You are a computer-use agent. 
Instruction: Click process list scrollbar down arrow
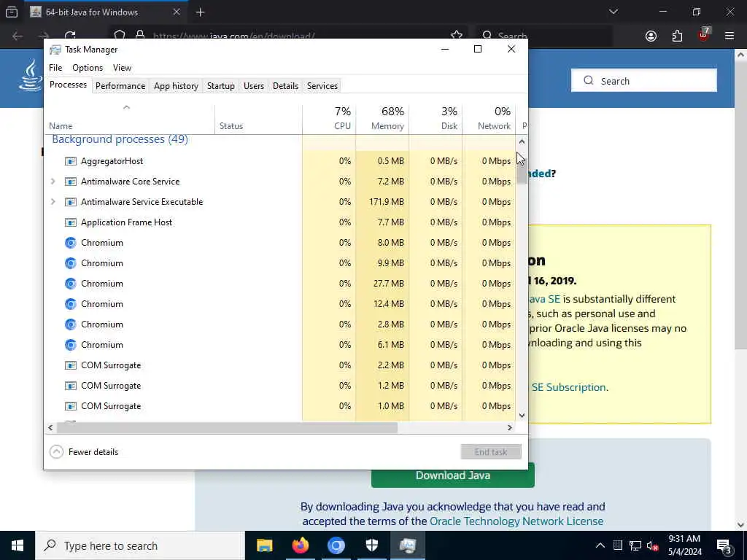[x=522, y=416]
